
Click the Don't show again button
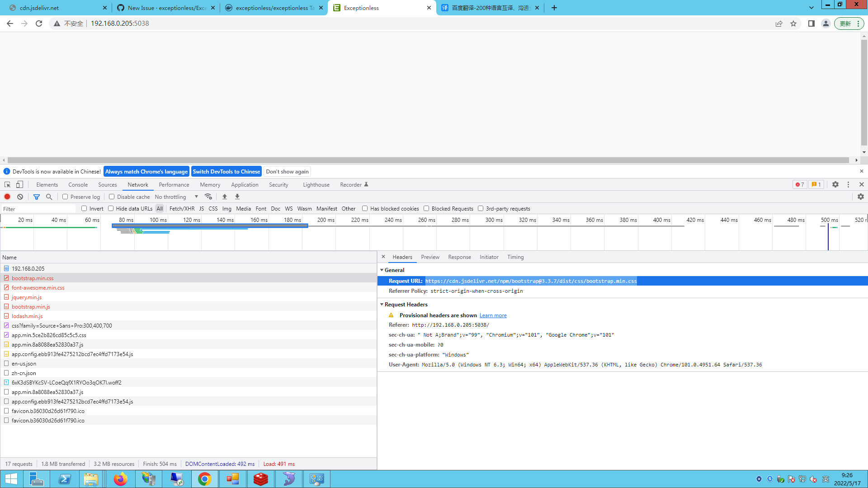(x=287, y=171)
